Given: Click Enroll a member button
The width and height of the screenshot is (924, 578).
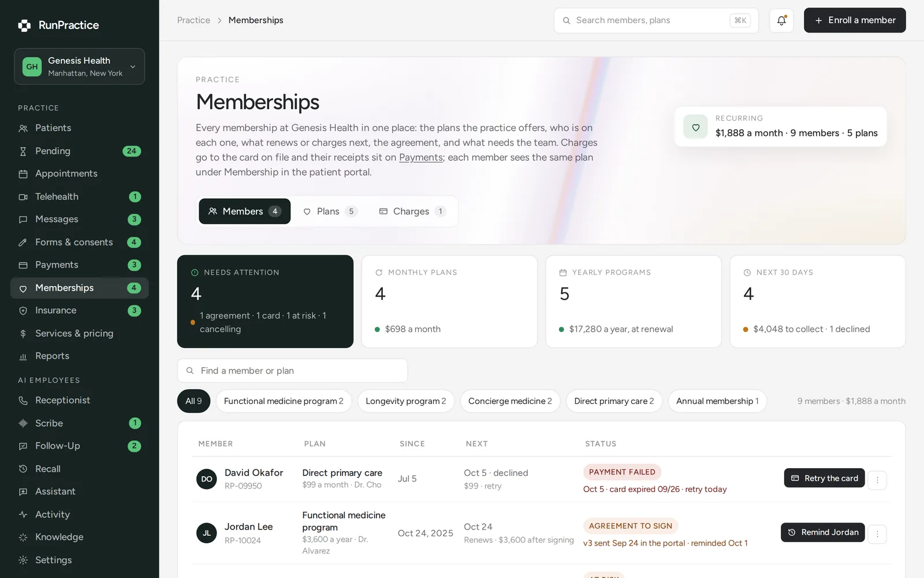Looking at the screenshot, I should coord(855,20).
